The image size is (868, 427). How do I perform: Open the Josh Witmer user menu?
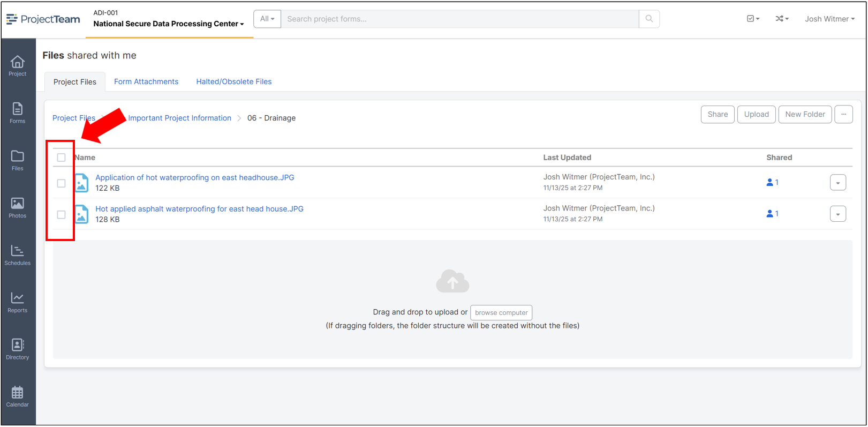click(829, 19)
